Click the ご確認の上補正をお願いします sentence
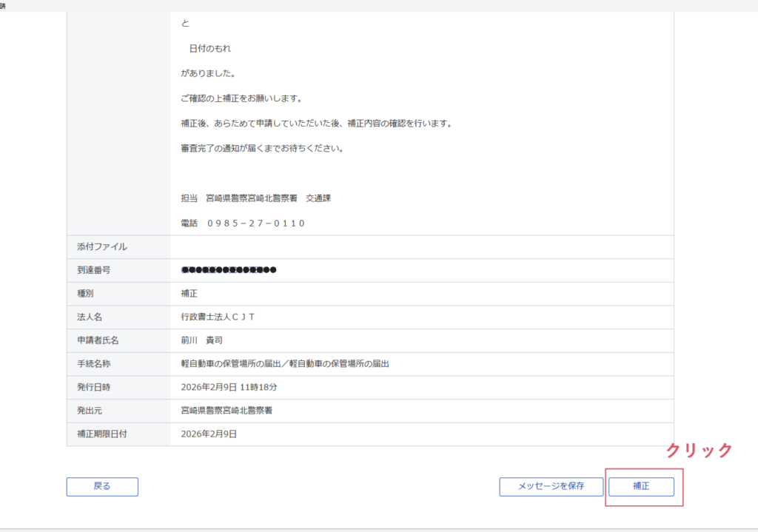Screen dimensions: 758x532 click(241, 98)
